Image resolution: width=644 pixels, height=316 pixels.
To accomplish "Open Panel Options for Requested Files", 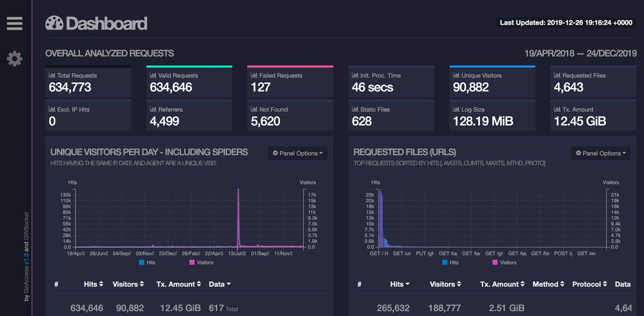I will click(x=601, y=153).
